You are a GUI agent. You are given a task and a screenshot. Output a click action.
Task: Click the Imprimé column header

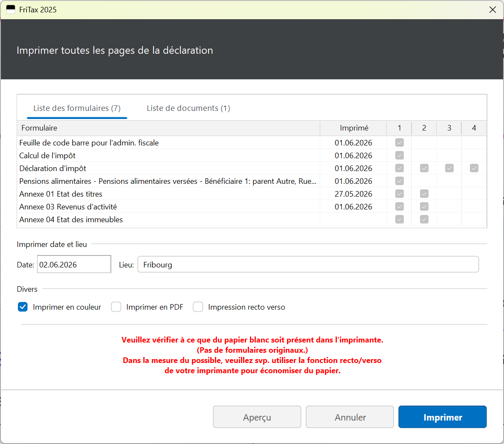click(353, 128)
